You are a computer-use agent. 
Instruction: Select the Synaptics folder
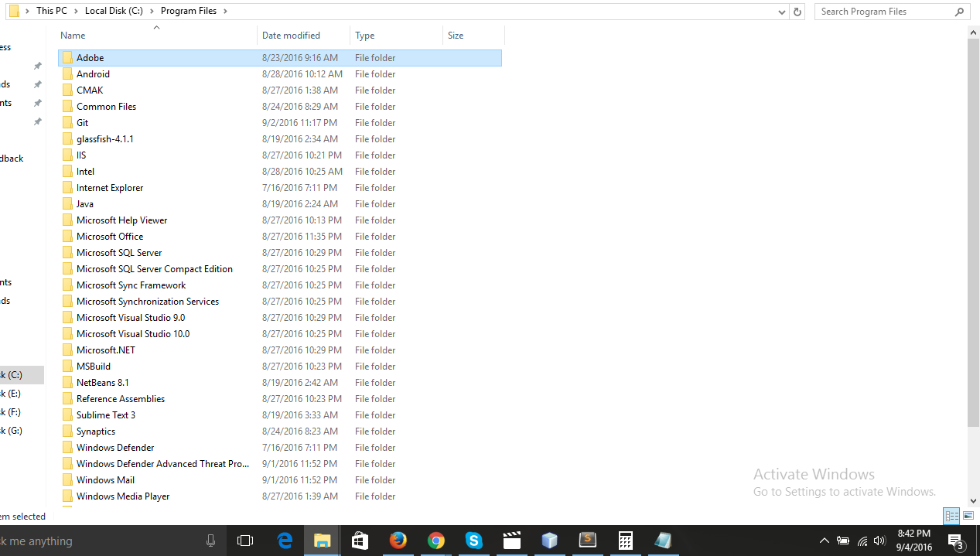(x=280, y=431)
